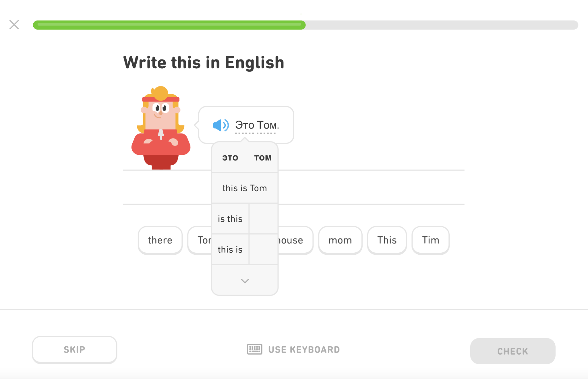Close the lesson with the X icon
Screen dimensions: 588x379
[x=14, y=25]
